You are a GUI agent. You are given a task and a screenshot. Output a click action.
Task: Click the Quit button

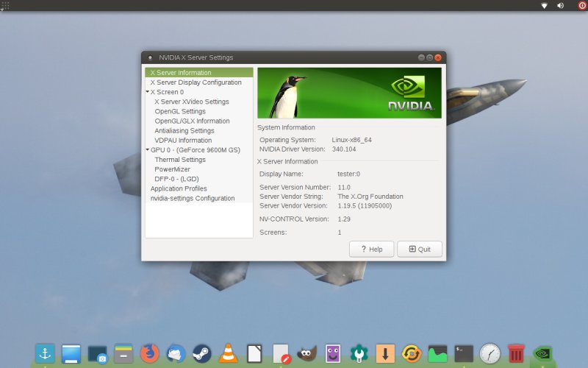point(420,249)
